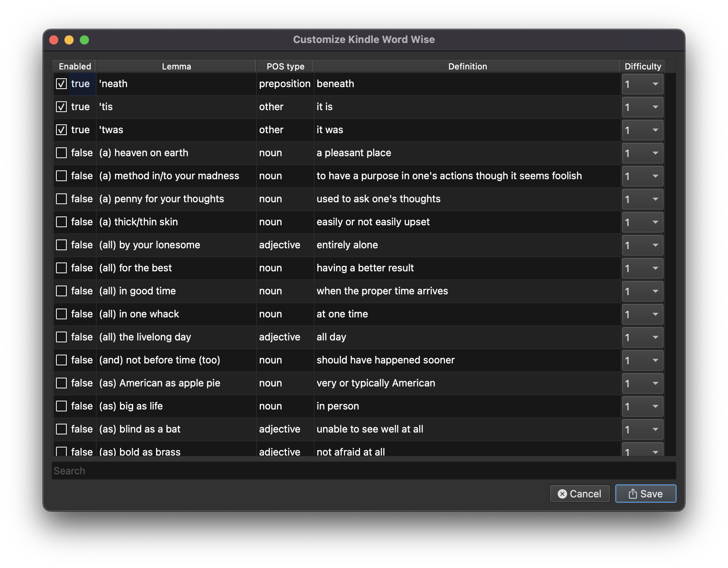Expand difficulty dropdown for '(all) in one whack'
The width and height of the screenshot is (728, 568).
pyautogui.click(x=642, y=314)
